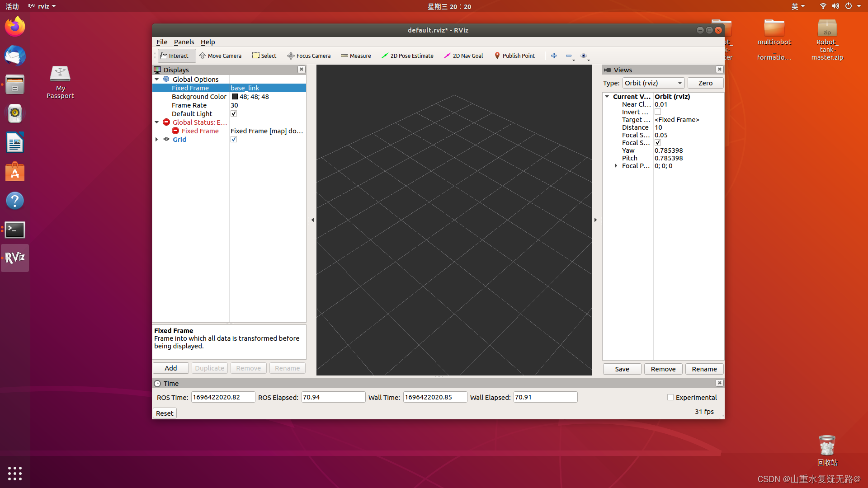
Task: Click the Publish Point tool icon
Action: (496, 55)
